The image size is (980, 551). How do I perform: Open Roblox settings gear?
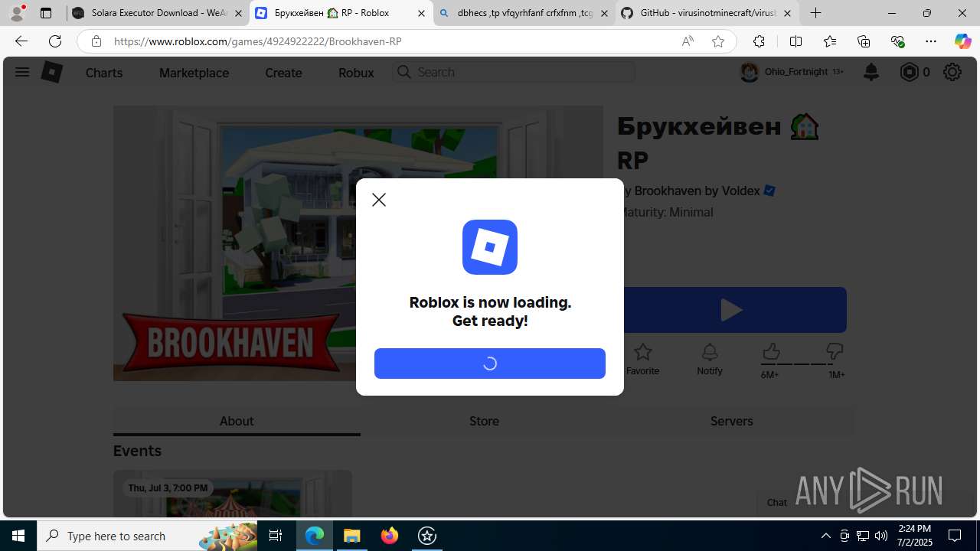click(x=952, y=72)
